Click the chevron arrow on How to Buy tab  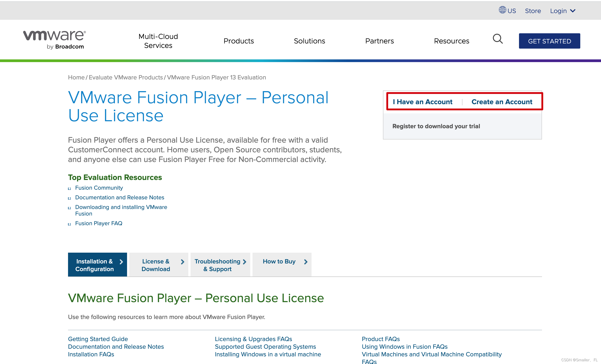[x=306, y=262]
